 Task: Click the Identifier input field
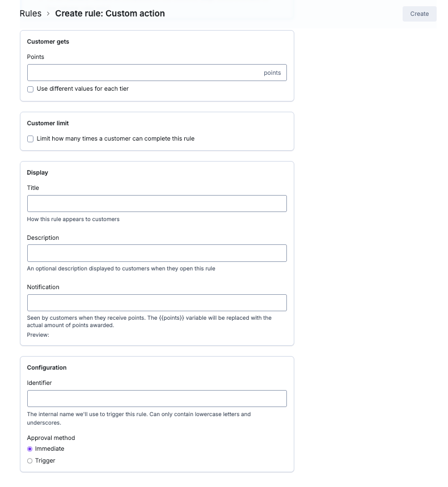click(x=157, y=399)
